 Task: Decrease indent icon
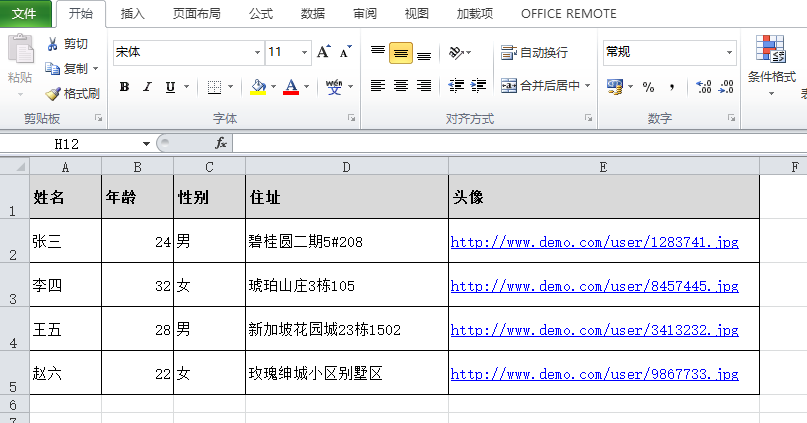click(456, 85)
